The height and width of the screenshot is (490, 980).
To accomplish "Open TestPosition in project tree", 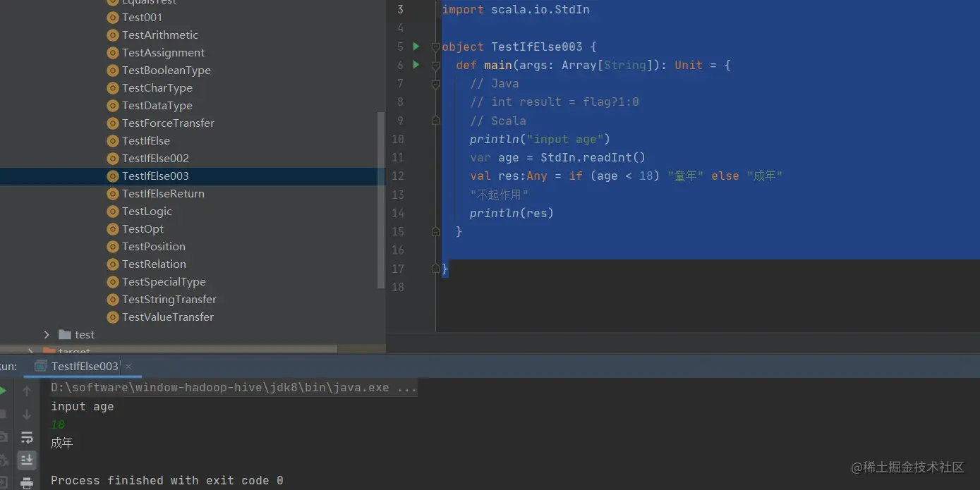I will click(x=154, y=247).
